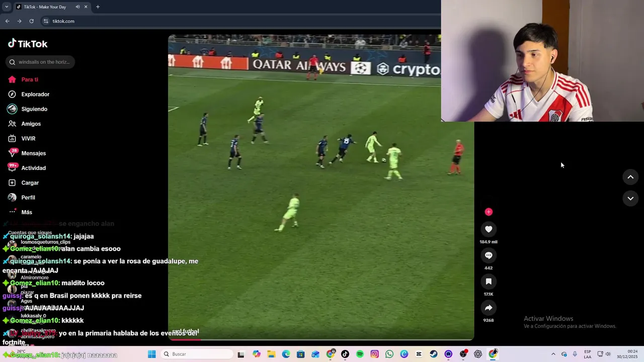Follow the creator with the red plus
The width and height of the screenshot is (644, 362).
(489, 212)
